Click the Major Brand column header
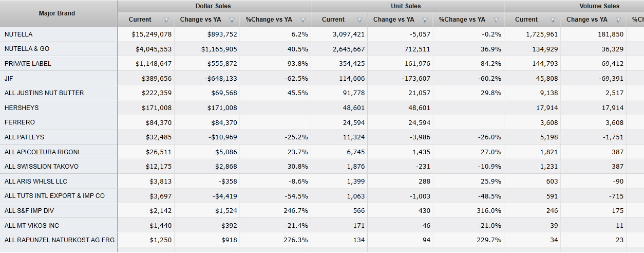This screenshot has width=644, height=253. [x=57, y=13]
